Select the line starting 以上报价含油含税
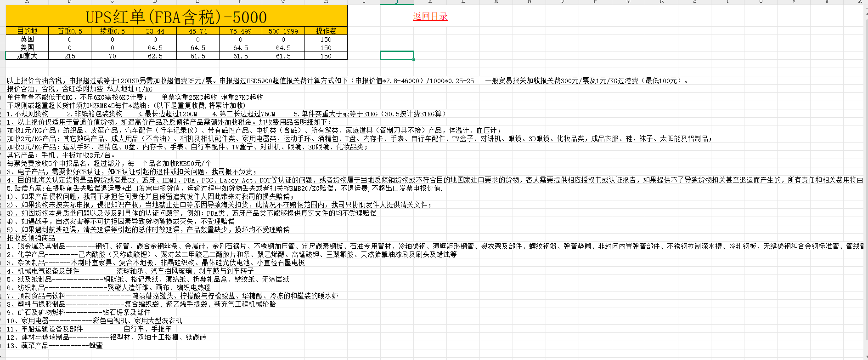This screenshot has height=360, width=868. pos(348,81)
